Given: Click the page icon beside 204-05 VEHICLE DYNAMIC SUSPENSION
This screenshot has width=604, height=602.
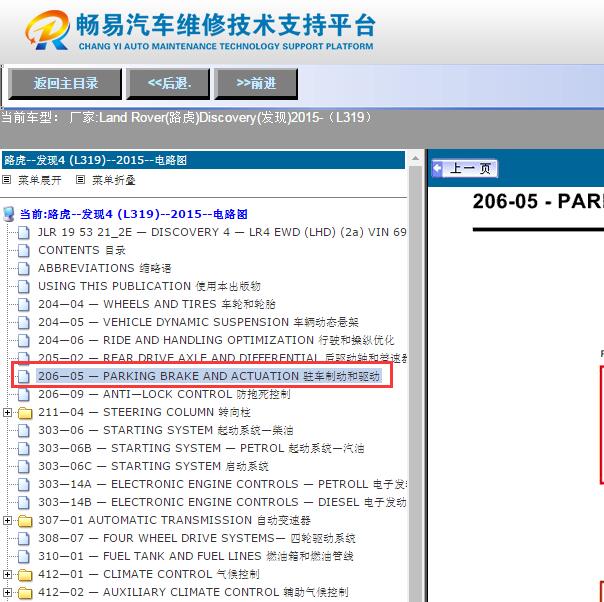Looking at the screenshot, I should [24, 322].
